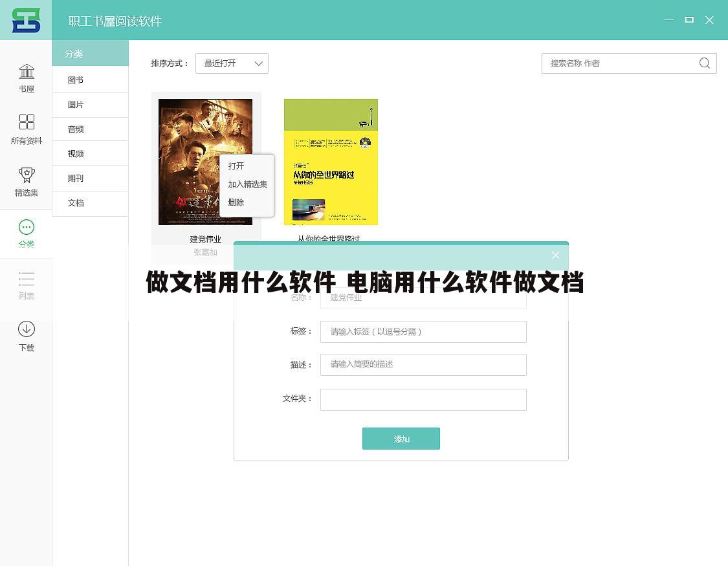Viewport: 728px width, 566px height.
Task: Click the author name 张嘉加
Action: point(206,252)
